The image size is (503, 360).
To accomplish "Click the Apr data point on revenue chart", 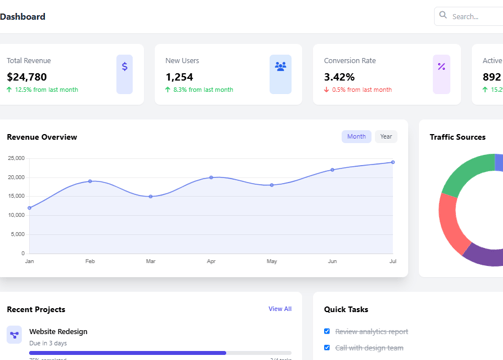I will tap(211, 178).
